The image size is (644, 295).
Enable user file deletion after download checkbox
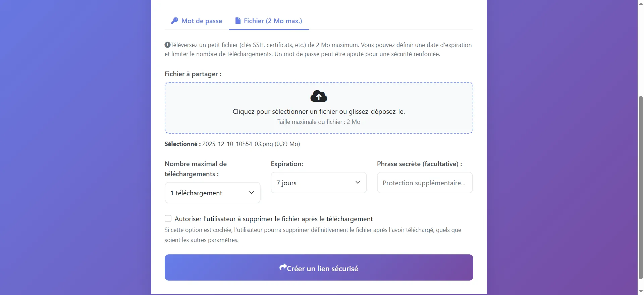click(x=168, y=219)
